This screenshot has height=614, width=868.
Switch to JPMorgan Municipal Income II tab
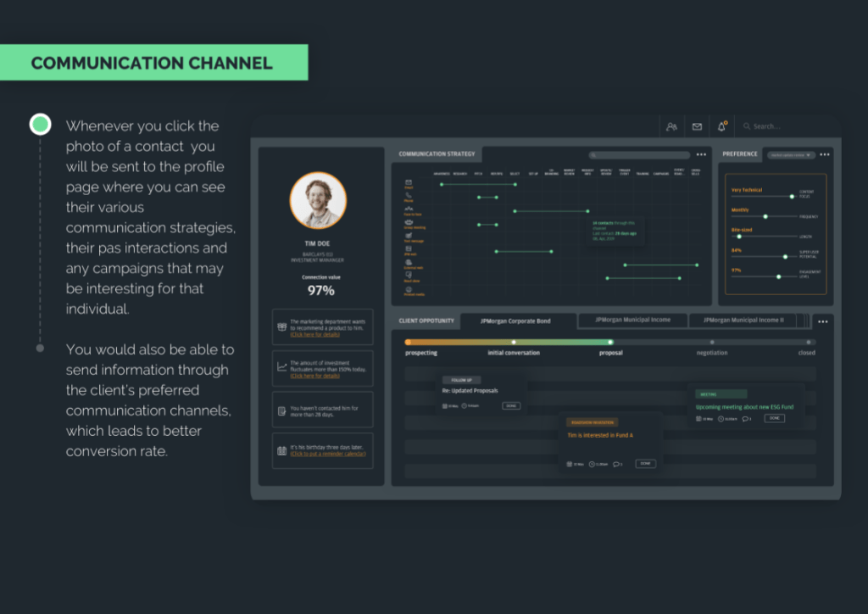tap(747, 321)
